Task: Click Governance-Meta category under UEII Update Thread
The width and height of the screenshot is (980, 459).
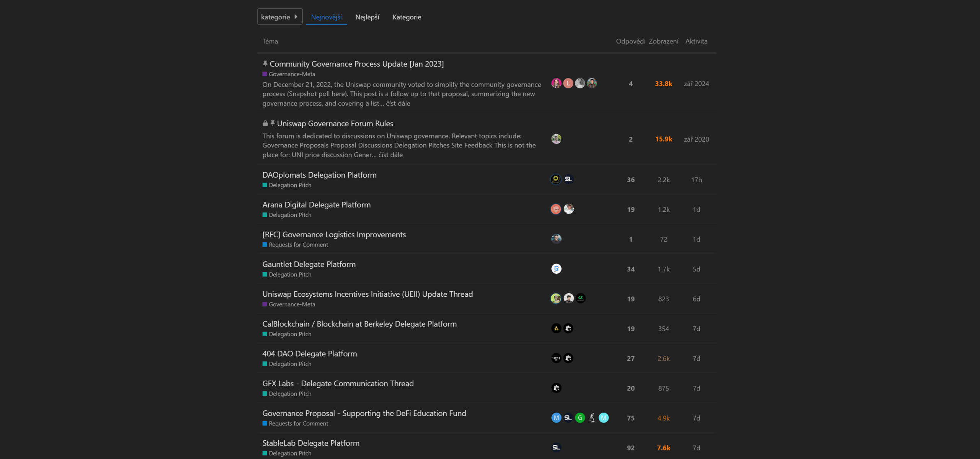Action: click(289, 305)
